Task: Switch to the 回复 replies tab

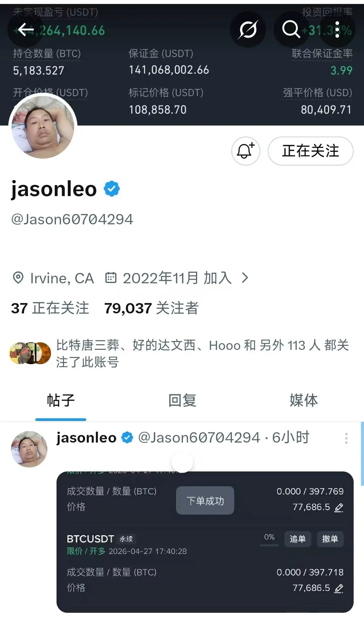Action: pos(182,400)
